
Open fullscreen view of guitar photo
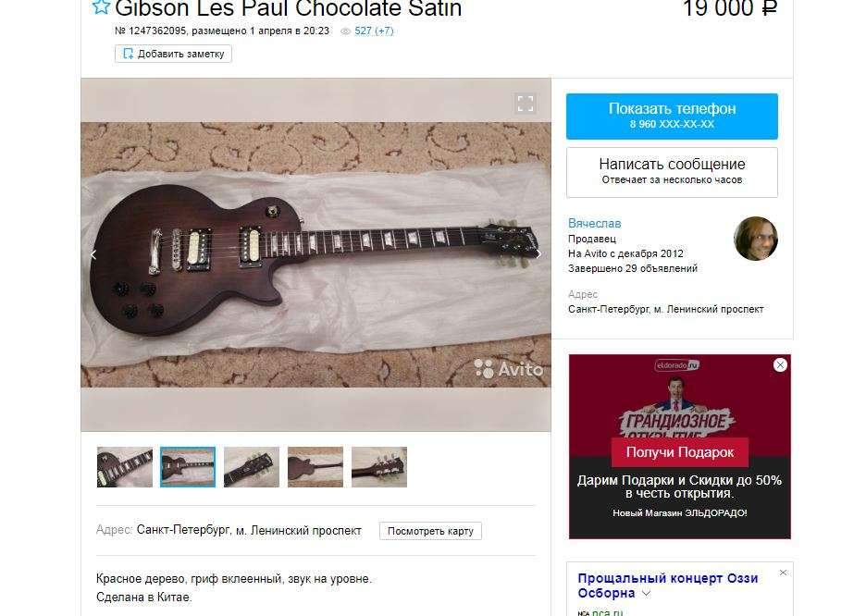[x=526, y=104]
